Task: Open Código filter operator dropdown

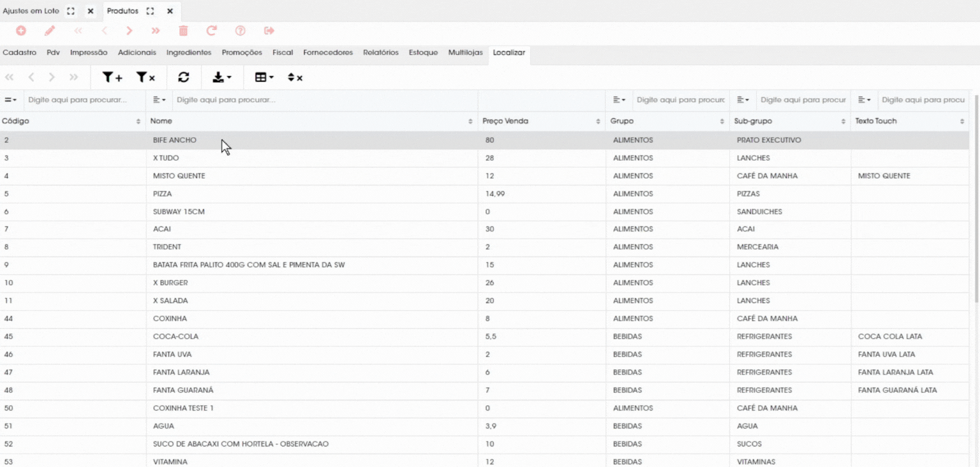Action: 10,100
